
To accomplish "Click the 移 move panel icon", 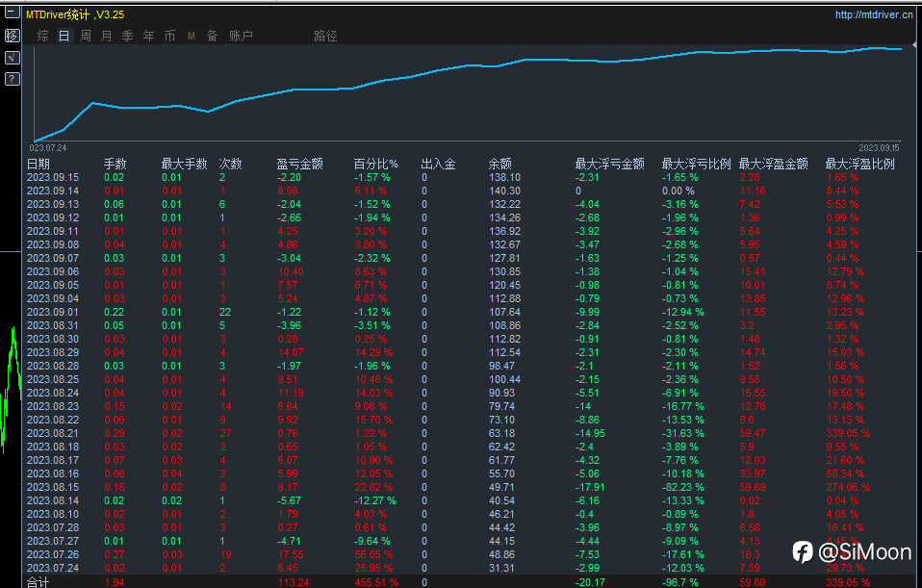I will click(x=12, y=36).
